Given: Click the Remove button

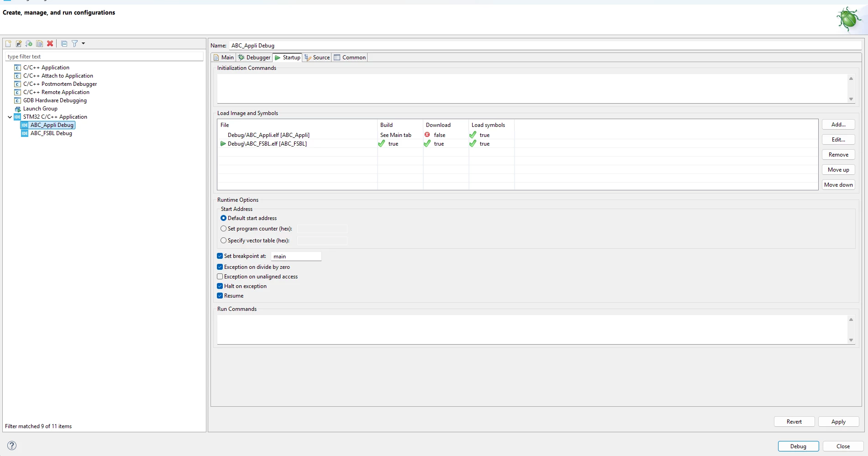Looking at the screenshot, I should (838, 155).
